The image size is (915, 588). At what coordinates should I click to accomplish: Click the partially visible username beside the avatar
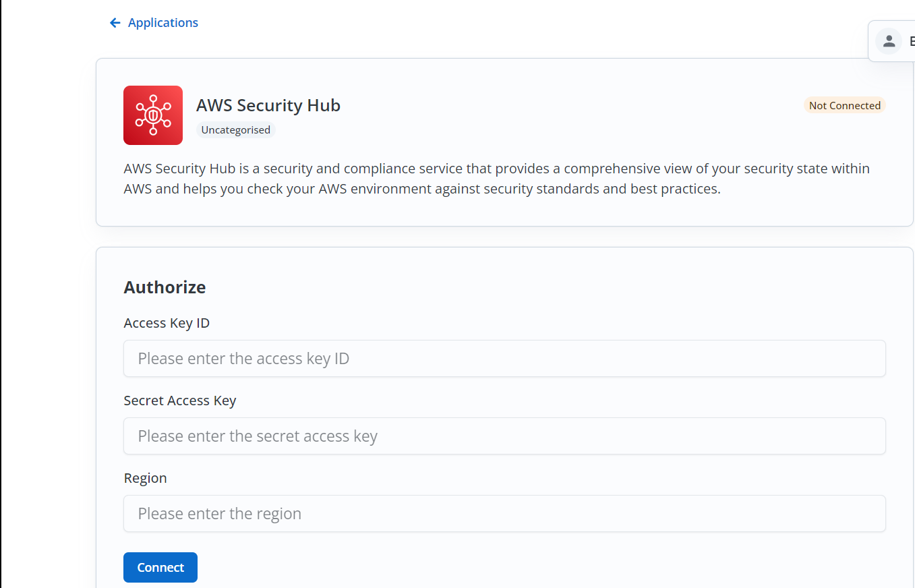tap(911, 41)
